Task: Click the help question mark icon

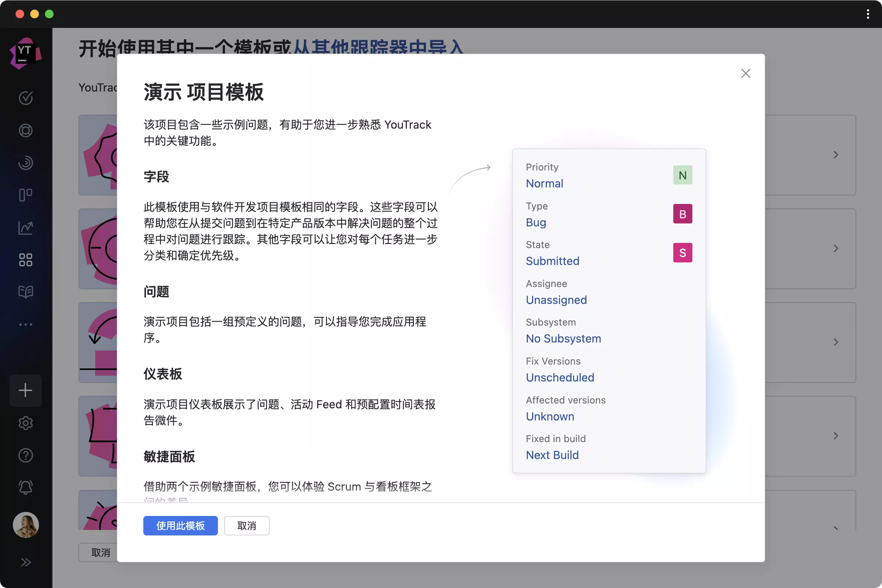Action: tap(25, 455)
